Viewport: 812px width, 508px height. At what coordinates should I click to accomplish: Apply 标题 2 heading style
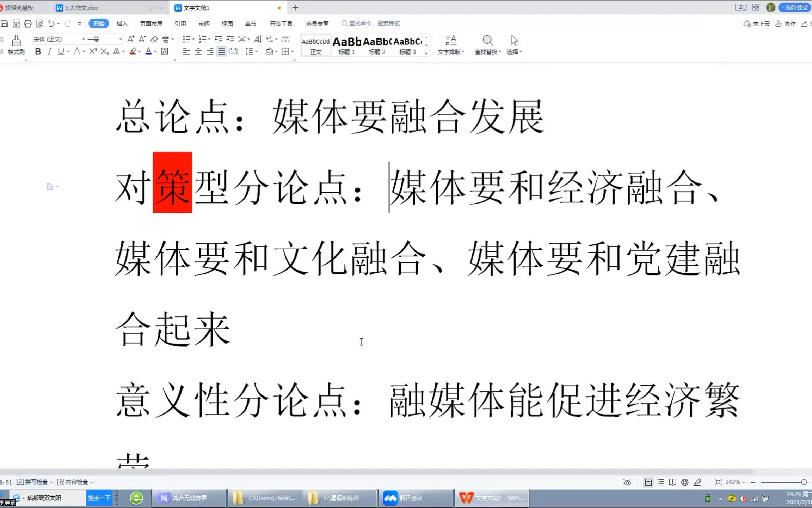pyautogui.click(x=377, y=45)
